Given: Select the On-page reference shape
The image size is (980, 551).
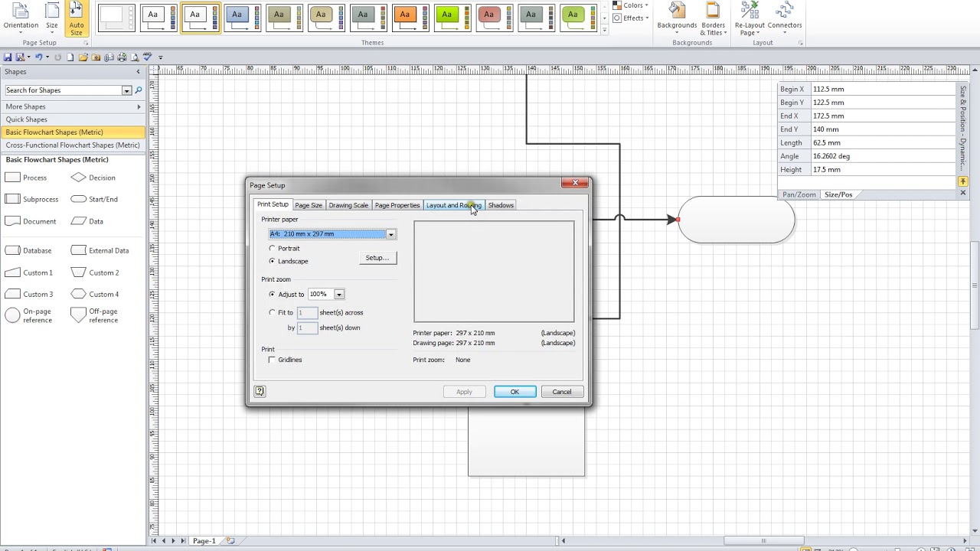Looking at the screenshot, I should tap(28, 315).
